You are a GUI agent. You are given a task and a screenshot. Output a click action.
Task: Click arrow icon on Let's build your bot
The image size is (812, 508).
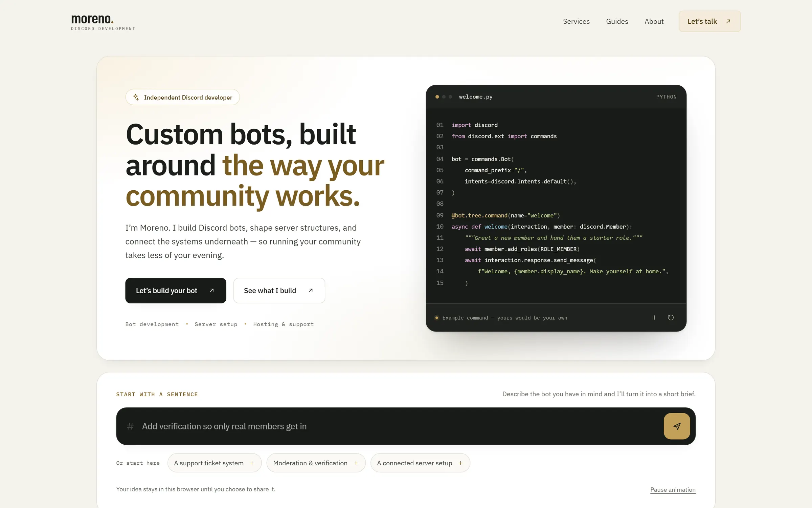point(211,291)
